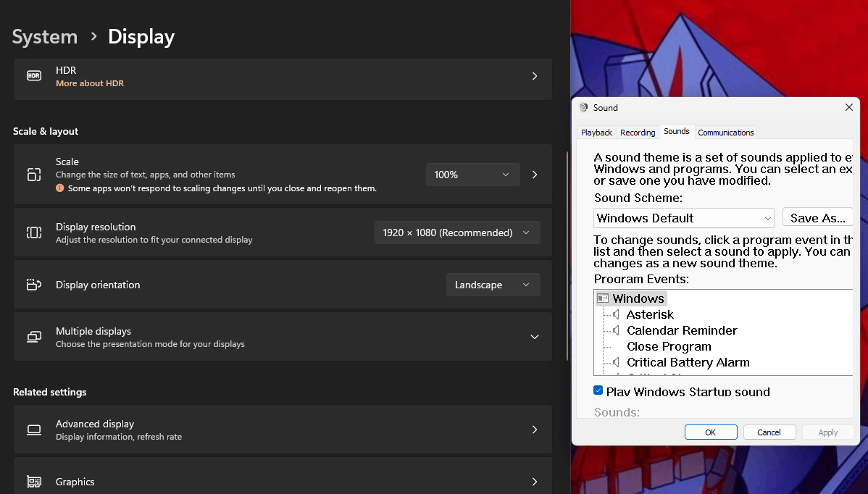Click the Program Events label
The image size is (868, 494).
tap(641, 279)
